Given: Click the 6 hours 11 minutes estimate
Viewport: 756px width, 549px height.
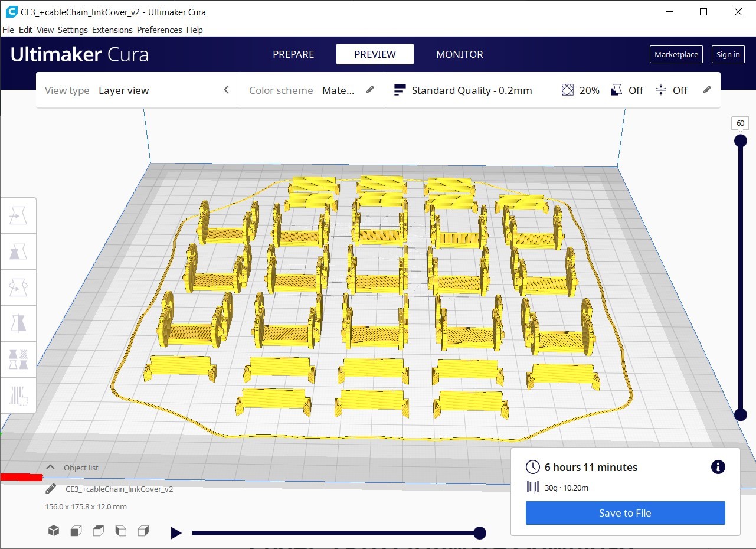Looking at the screenshot, I should pos(591,467).
